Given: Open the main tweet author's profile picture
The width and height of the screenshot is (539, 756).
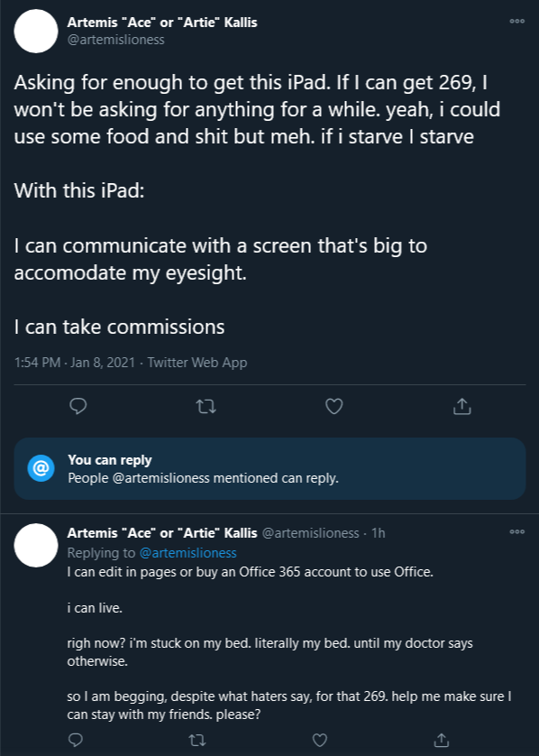Looking at the screenshot, I should pyautogui.click(x=36, y=32).
